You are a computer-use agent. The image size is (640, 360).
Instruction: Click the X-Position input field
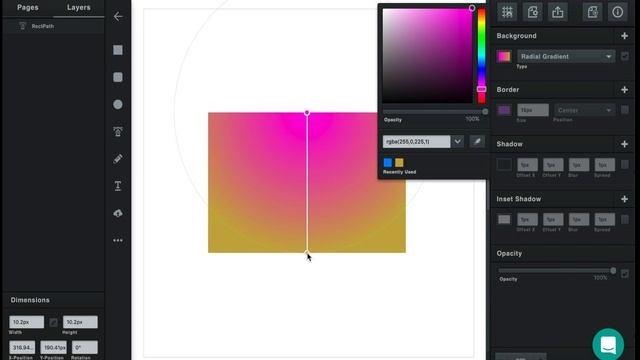pyautogui.click(x=22, y=347)
